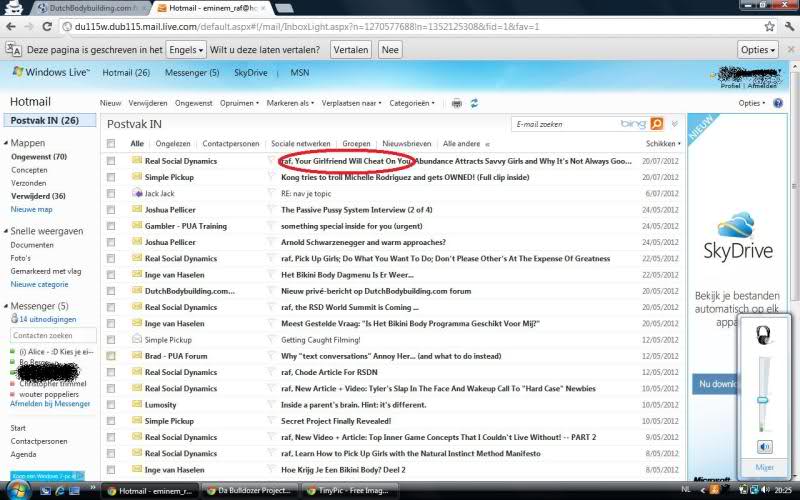Click the headphones device icon in volume popup

coord(764,335)
